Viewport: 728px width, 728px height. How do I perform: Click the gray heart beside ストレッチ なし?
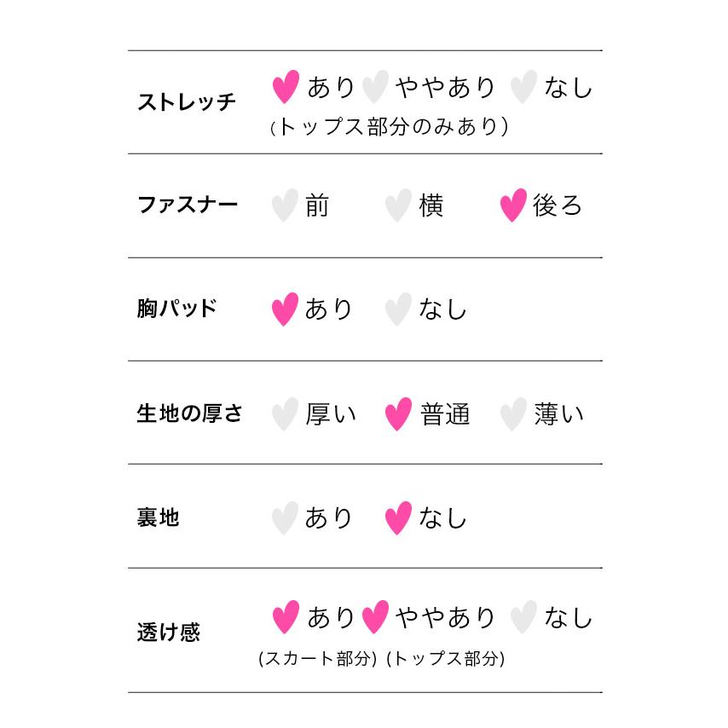coord(523,87)
